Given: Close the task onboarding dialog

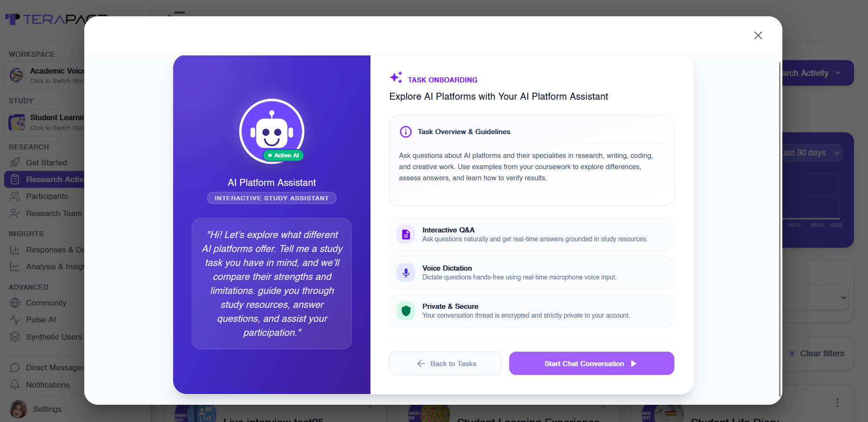Looking at the screenshot, I should pyautogui.click(x=758, y=35).
